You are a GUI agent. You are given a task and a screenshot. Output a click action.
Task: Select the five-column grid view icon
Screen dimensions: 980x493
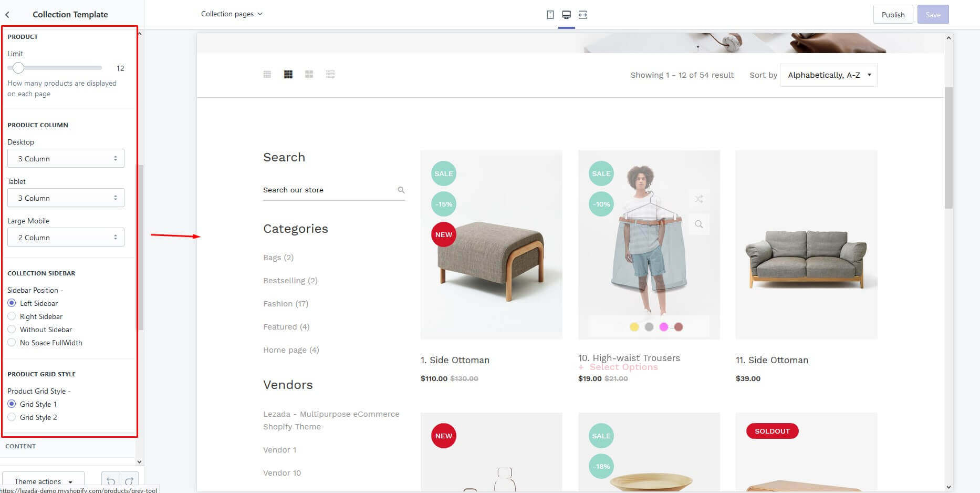(267, 75)
